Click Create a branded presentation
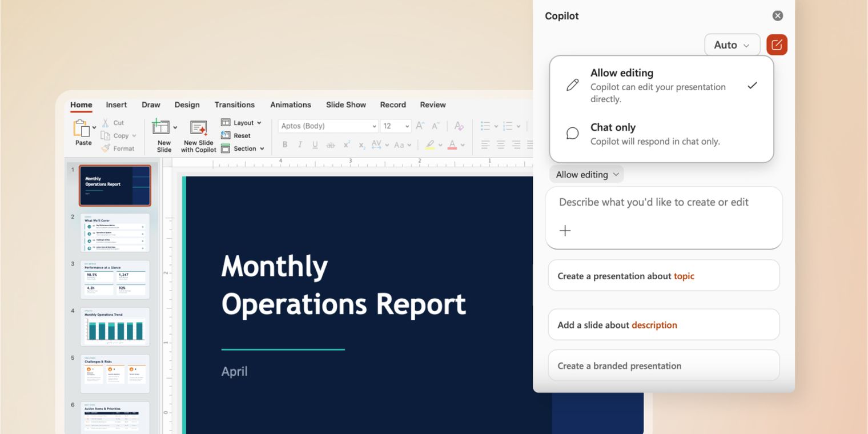The height and width of the screenshot is (434, 868). [619, 365]
